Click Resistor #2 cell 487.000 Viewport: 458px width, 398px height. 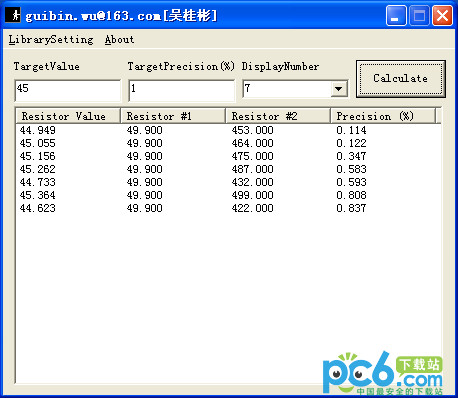tap(252, 169)
